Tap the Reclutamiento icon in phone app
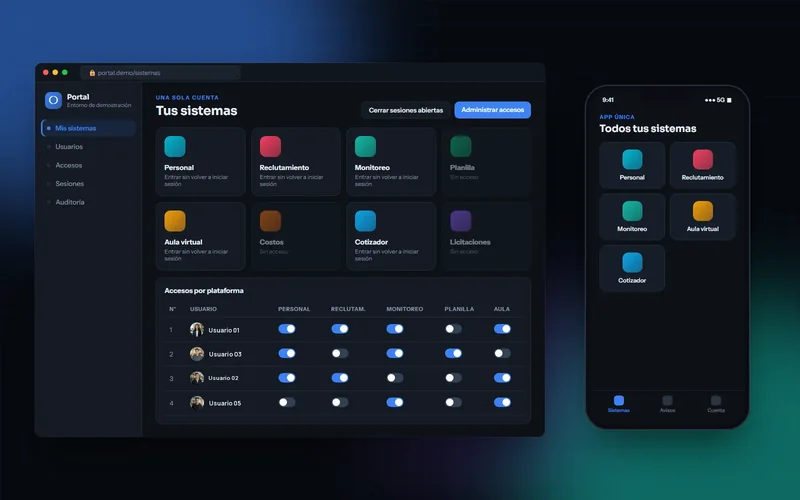The image size is (800, 500). pyautogui.click(x=703, y=160)
